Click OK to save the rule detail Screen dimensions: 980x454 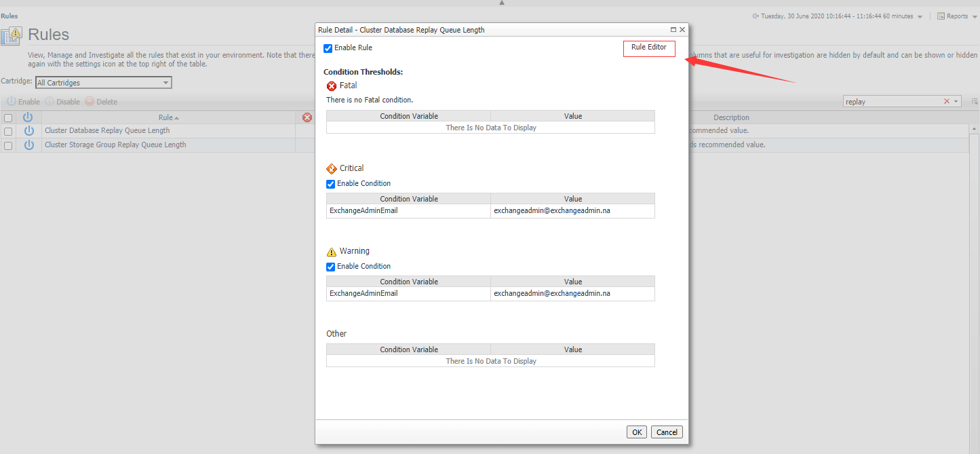636,432
